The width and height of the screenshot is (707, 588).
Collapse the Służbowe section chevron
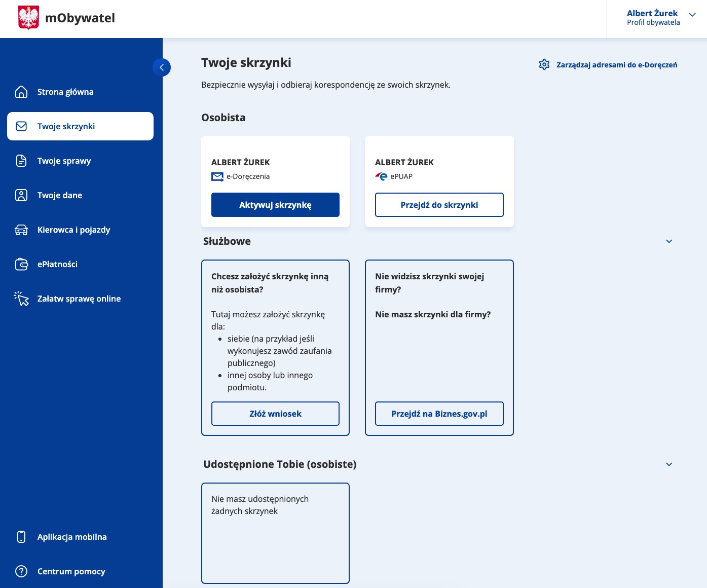tap(669, 241)
